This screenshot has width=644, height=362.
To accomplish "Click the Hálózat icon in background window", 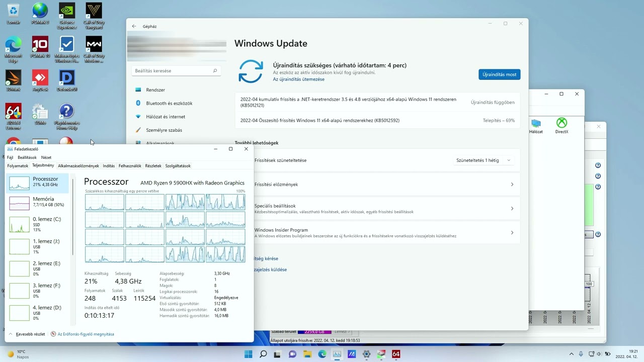I will click(x=536, y=126).
